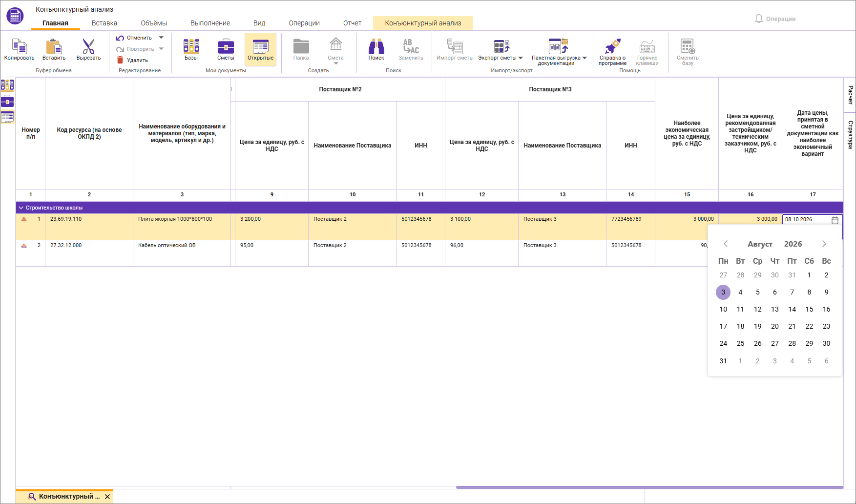Open left sidebar Открытые window icon
The width and height of the screenshot is (856, 504).
click(7, 117)
